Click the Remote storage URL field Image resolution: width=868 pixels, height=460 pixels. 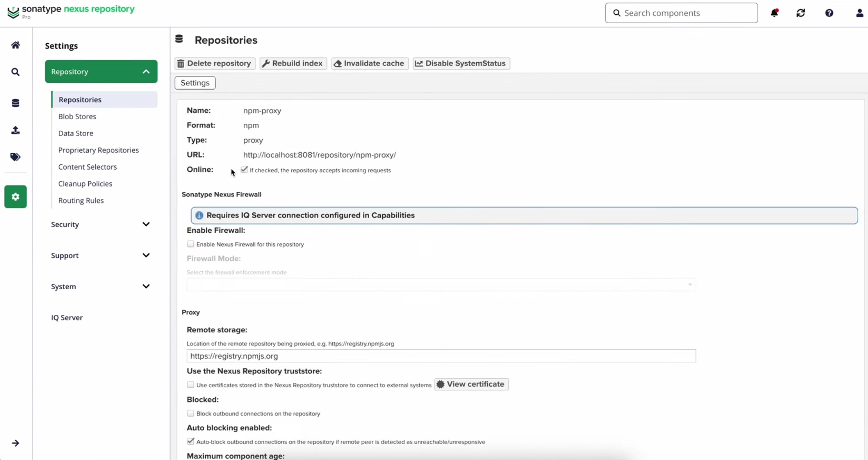[441, 356]
